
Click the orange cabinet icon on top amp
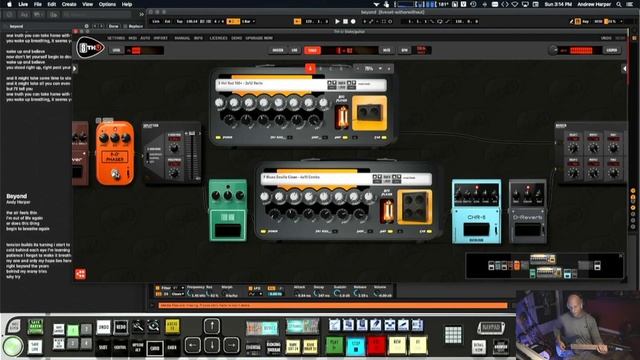click(x=369, y=113)
